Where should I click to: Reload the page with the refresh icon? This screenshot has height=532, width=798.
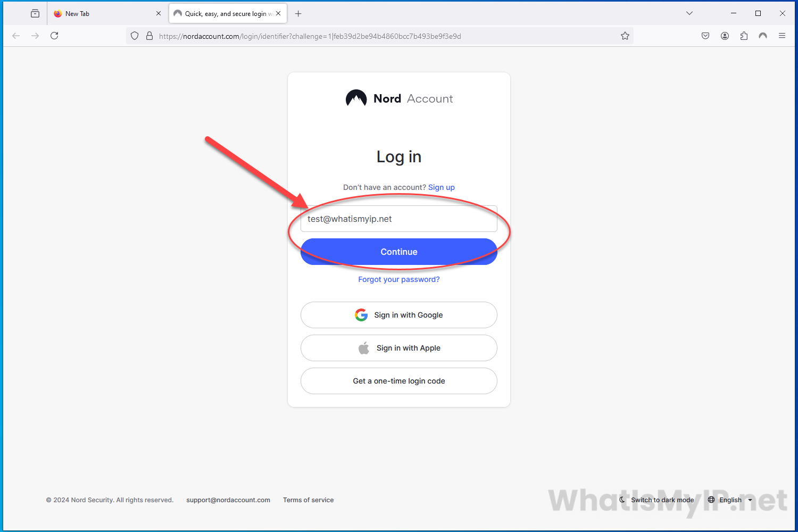pos(54,36)
